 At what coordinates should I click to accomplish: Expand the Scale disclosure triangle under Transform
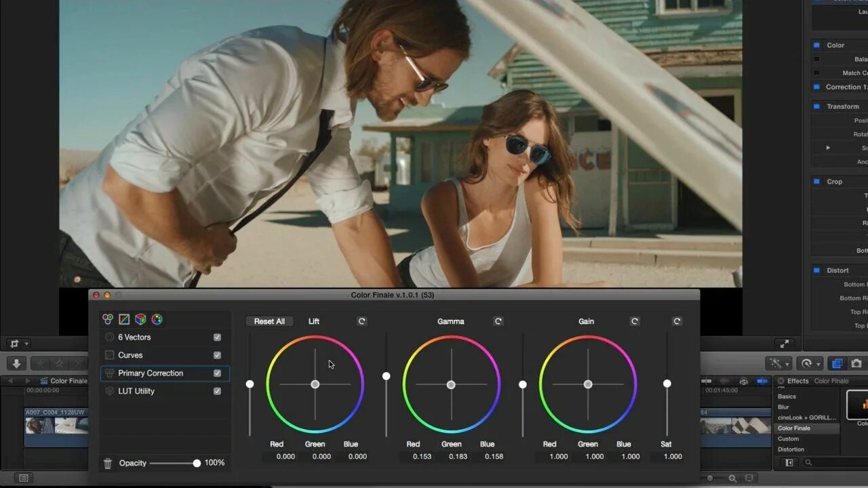click(x=828, y=148)
